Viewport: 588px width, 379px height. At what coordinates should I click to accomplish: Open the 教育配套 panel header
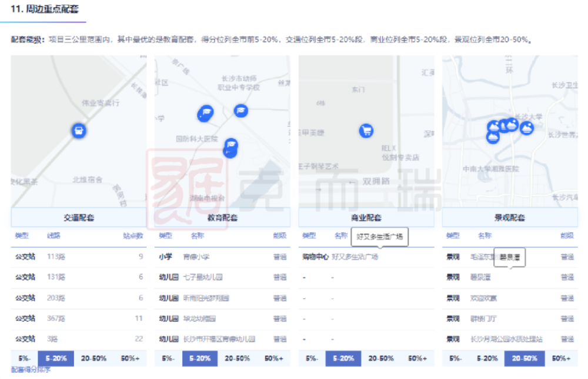point(222,218)
